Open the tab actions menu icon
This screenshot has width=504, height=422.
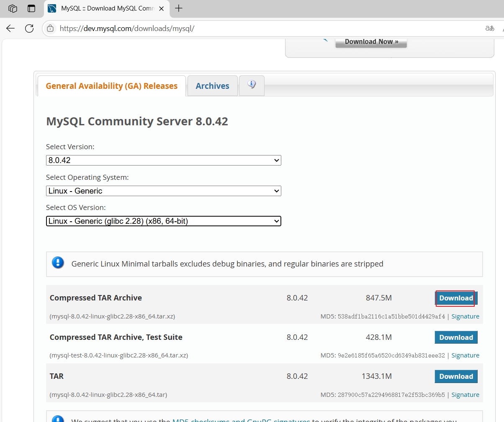click(31, 8)
